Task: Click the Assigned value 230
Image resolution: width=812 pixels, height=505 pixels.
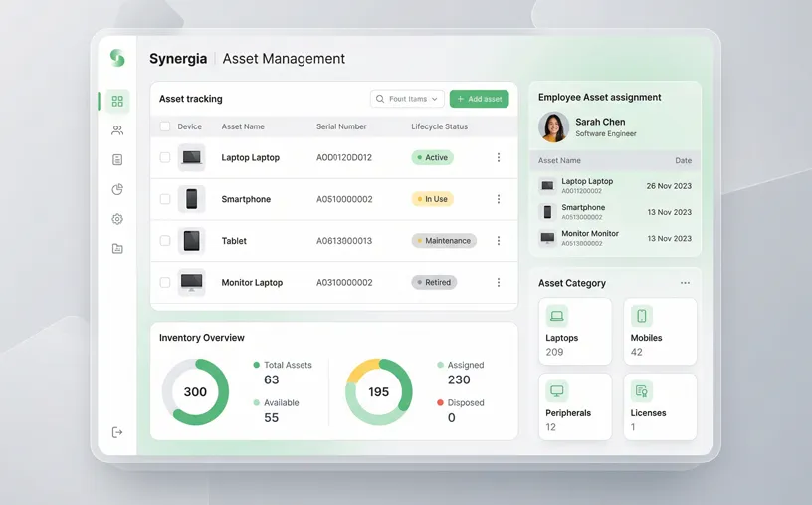Action: tap(459, 379)
